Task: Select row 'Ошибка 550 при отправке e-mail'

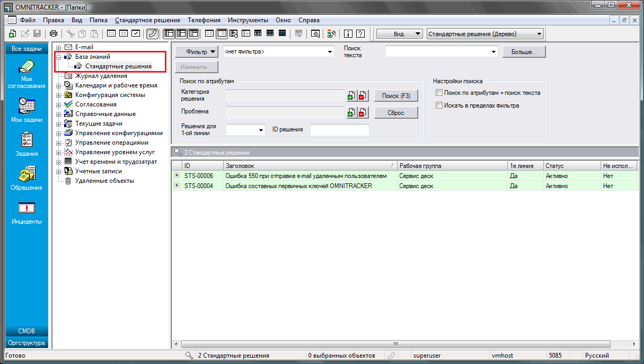Action: 404,176
